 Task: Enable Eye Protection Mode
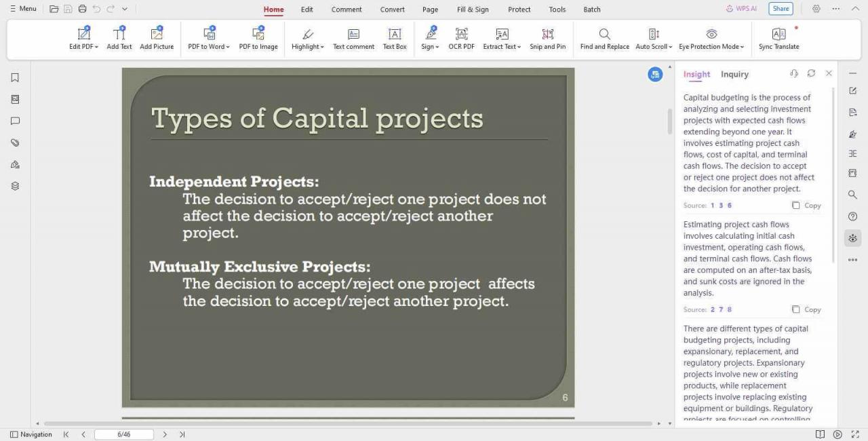(x=709, y=38)
